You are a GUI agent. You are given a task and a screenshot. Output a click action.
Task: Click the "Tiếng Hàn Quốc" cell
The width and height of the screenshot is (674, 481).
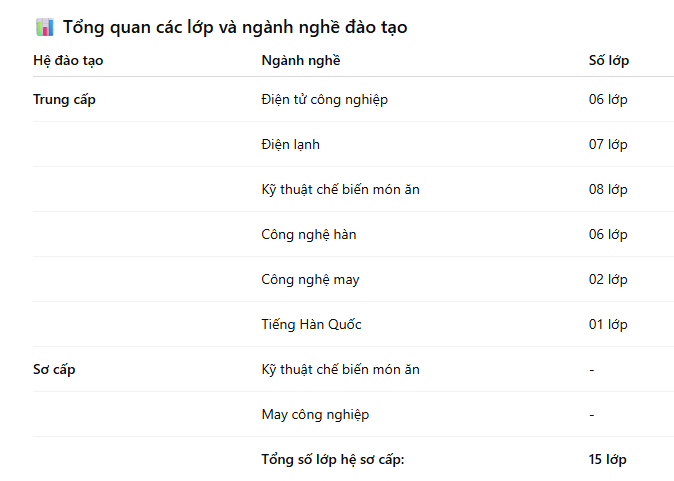coord(311,325)
